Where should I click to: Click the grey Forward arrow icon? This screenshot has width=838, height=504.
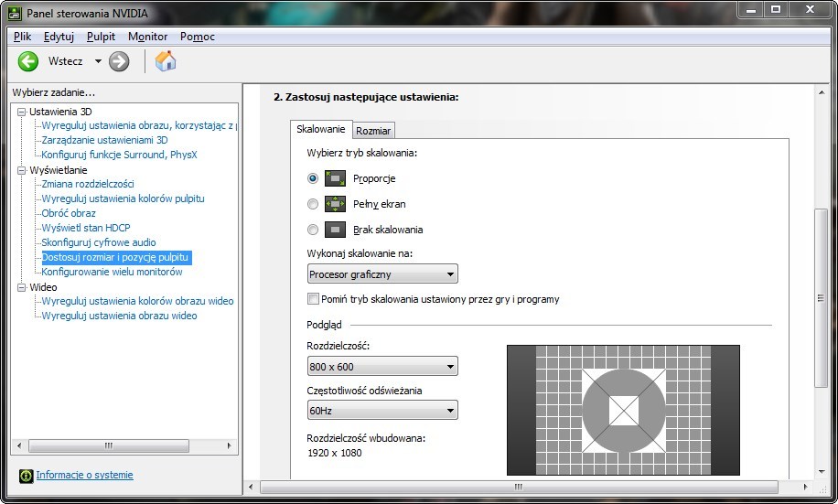point(119,61)
